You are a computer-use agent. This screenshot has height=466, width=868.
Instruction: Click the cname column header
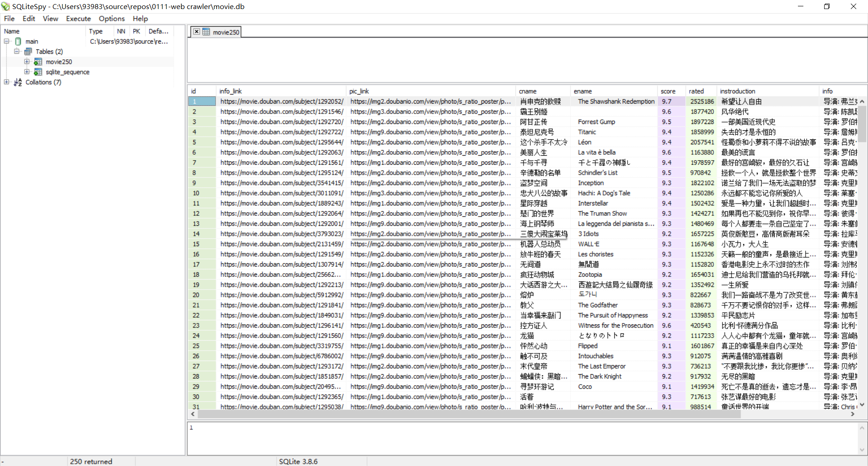pos(542,91)
